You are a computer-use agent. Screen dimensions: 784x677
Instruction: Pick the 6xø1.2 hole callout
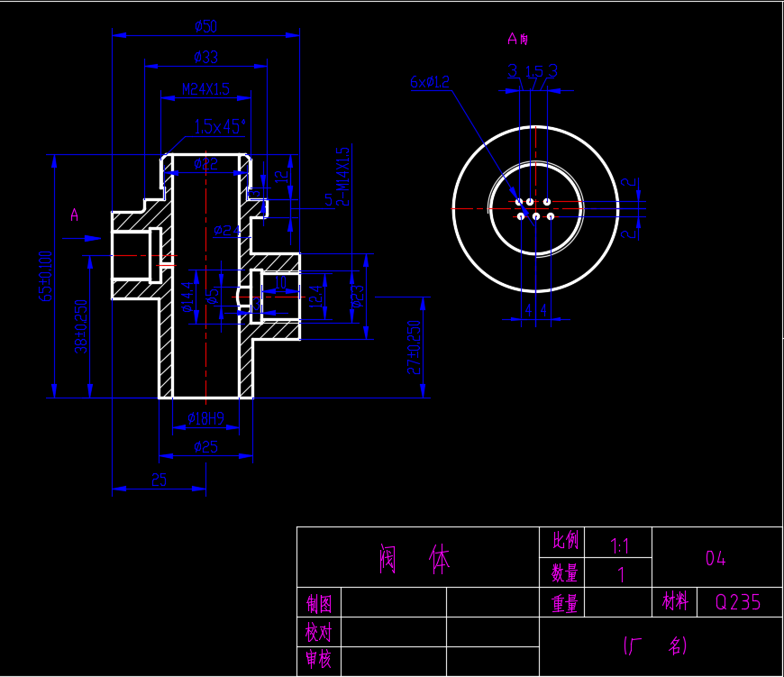[430, 82]
